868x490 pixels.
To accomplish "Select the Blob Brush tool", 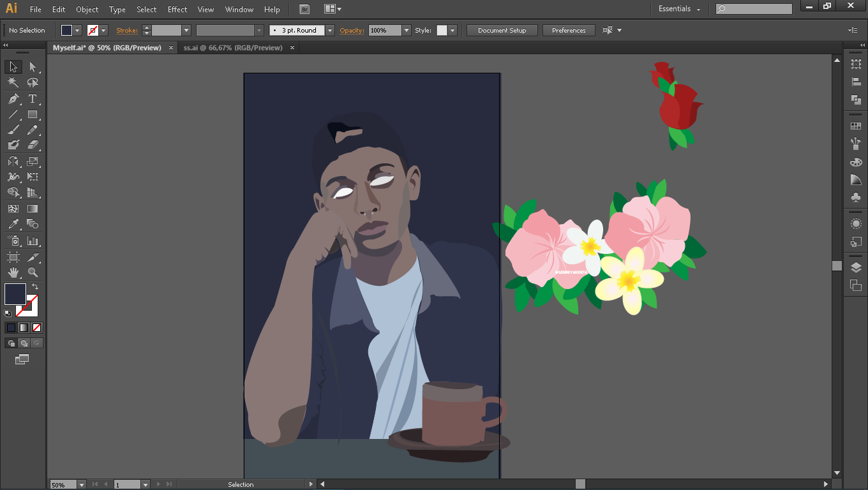I will click(13, 145).
